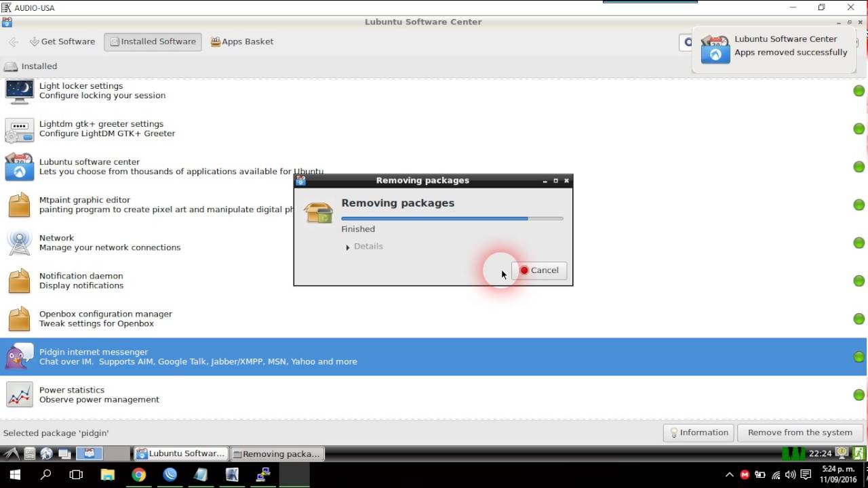Select the Pidgin internet messenger row
This screenshot has width=868, height=488.
click(x=434, y=357)
